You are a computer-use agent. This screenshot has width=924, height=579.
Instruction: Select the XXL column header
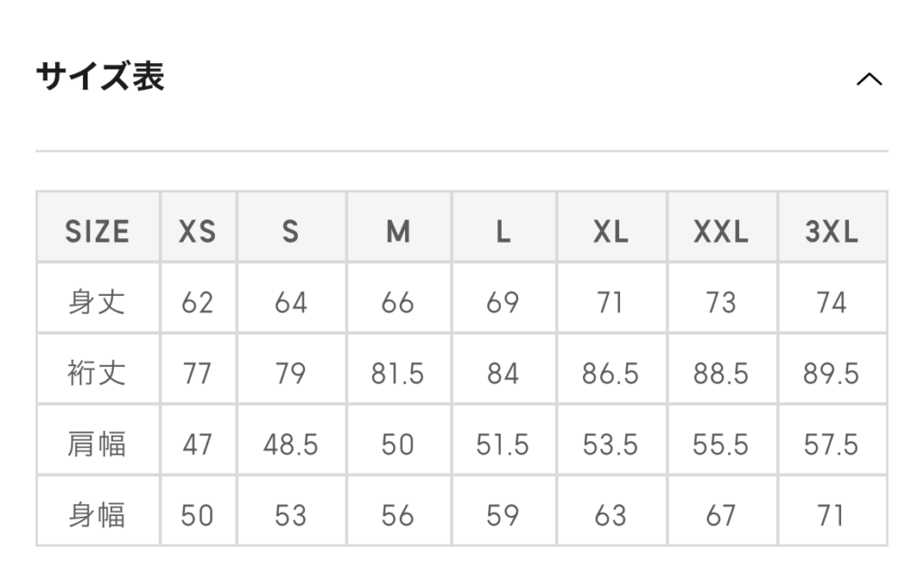(721, 231)
